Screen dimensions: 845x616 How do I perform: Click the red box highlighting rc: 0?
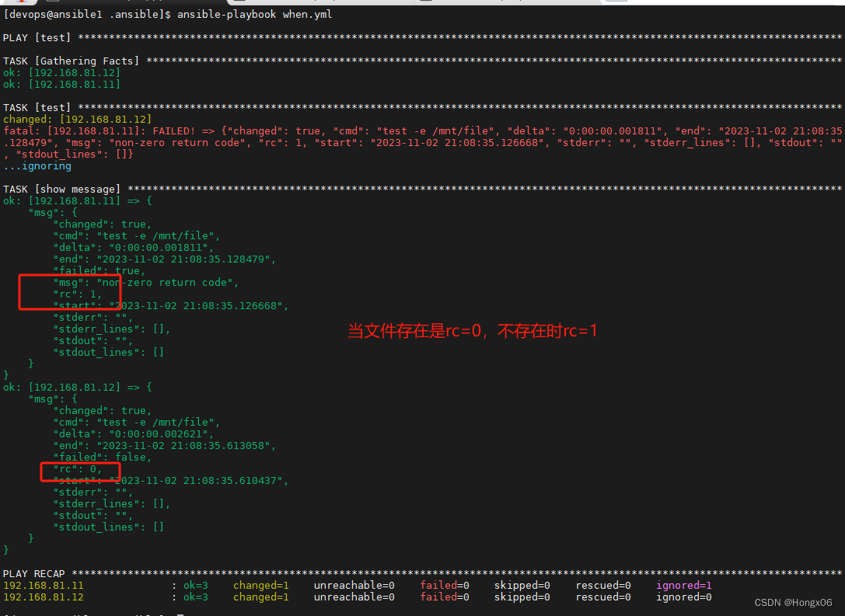[80, 472]
